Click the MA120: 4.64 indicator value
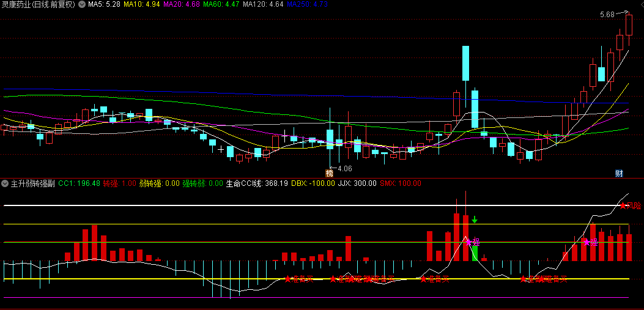 [x=263, y=4]
